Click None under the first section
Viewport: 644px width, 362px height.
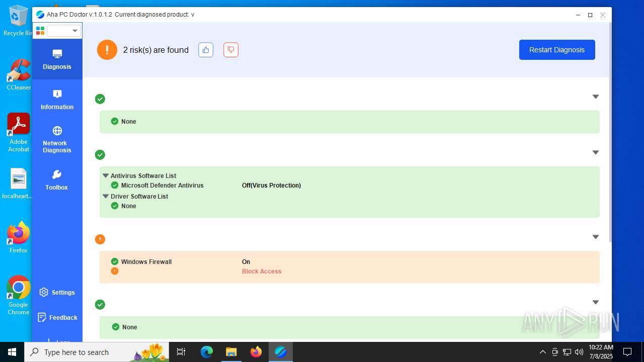click(x=128, y=122)
